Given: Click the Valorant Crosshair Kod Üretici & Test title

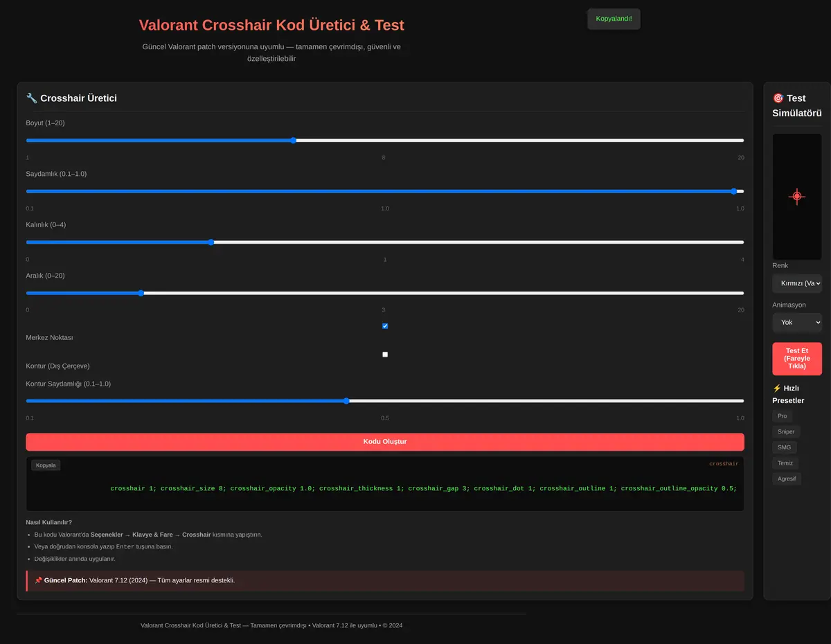Looking at the screenshot, I should click(x=271, y=25).
